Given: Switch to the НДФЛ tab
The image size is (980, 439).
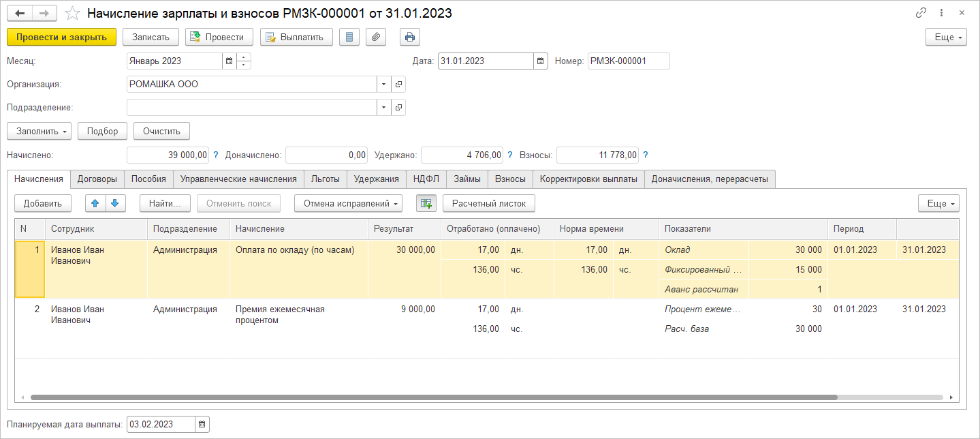Looking at the screenshot, I should point(426,179).
